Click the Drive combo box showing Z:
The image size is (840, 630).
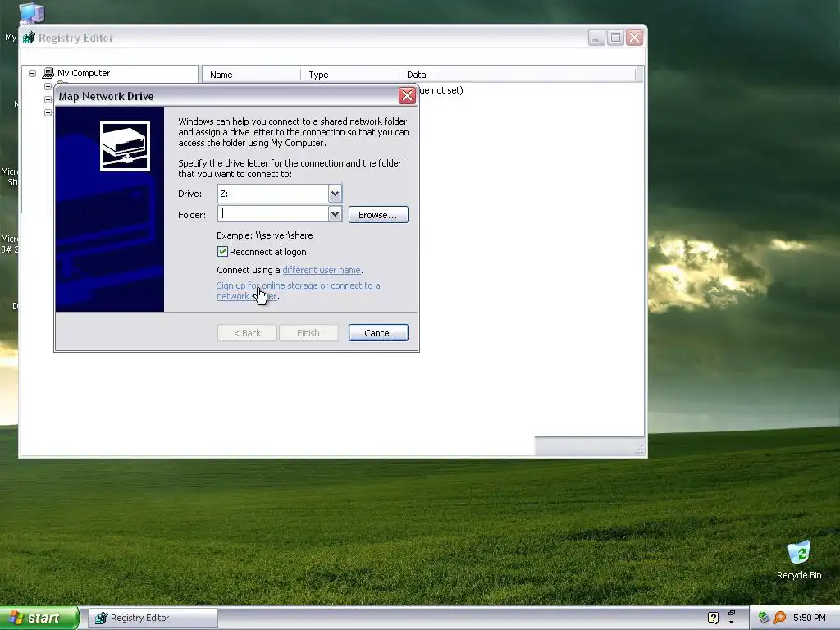[280, 194]
